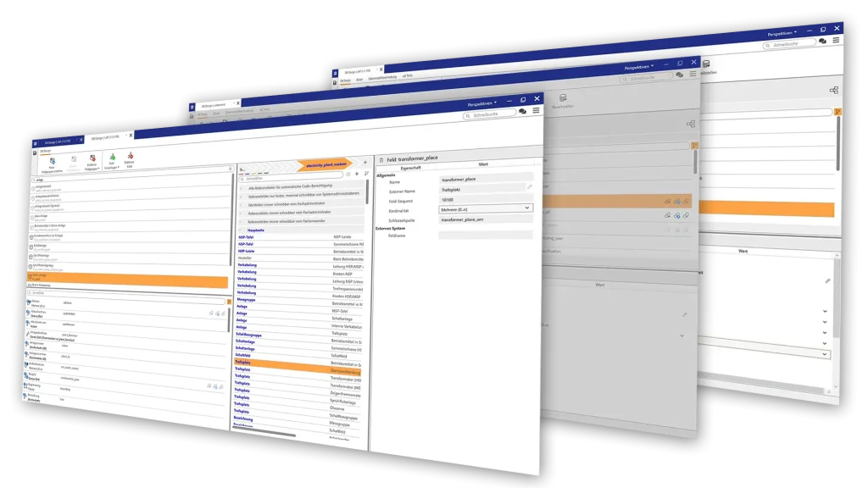This screenshot has width=868, height=488.
Task: Toggle the first permission icon on the orange row
Action: click(x=666, y=202)
